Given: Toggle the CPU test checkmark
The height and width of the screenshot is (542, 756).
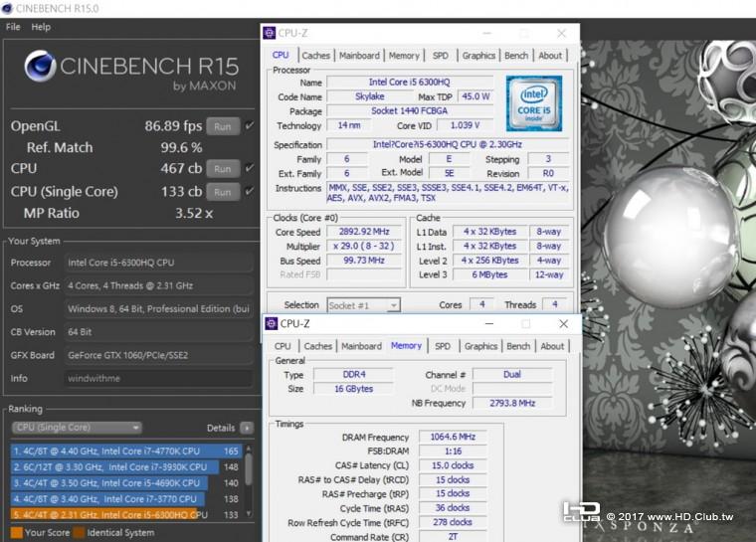Looking at the screenshot, I should click(x=249, y=169).
